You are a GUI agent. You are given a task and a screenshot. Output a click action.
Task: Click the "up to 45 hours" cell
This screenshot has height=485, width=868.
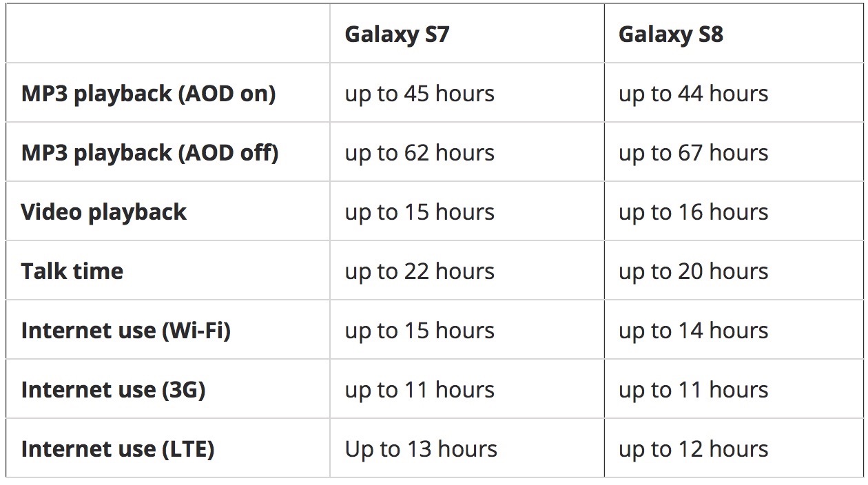pos(420,94)
